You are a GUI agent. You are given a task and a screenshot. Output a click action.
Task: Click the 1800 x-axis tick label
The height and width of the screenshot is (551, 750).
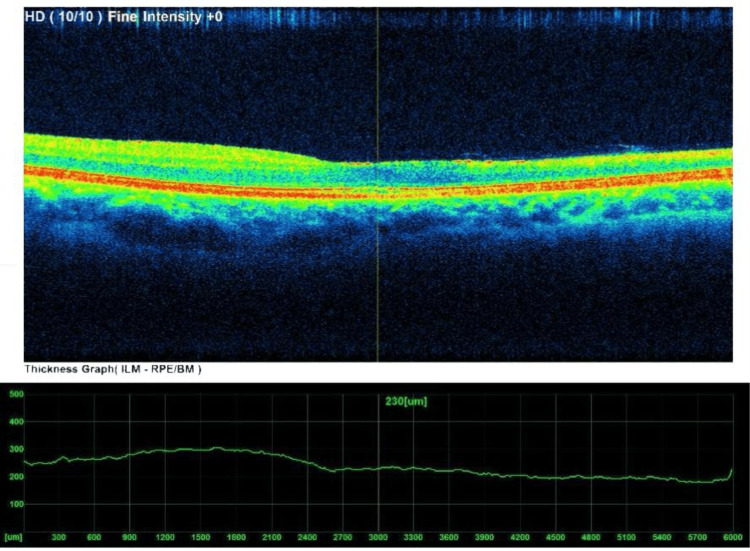[236, 537]
